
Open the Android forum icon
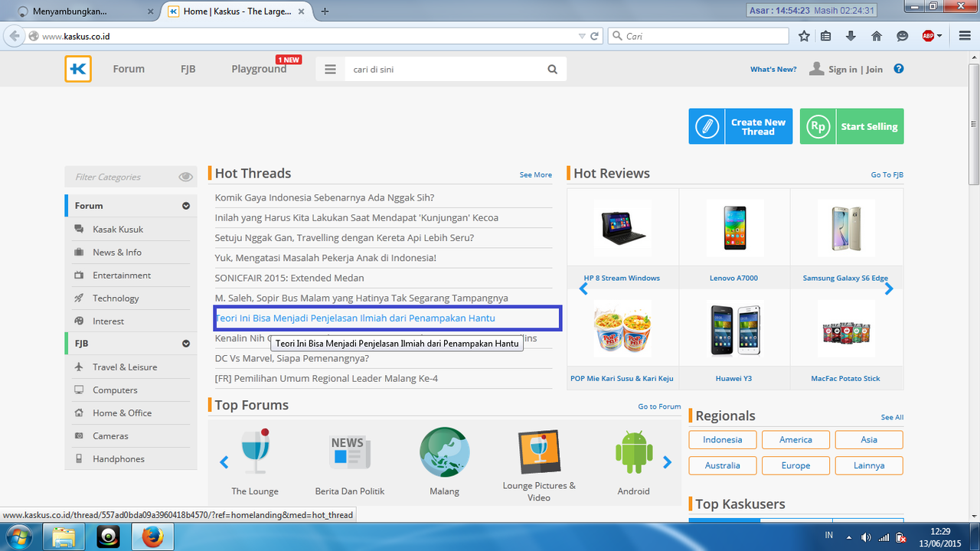point(633,452)
